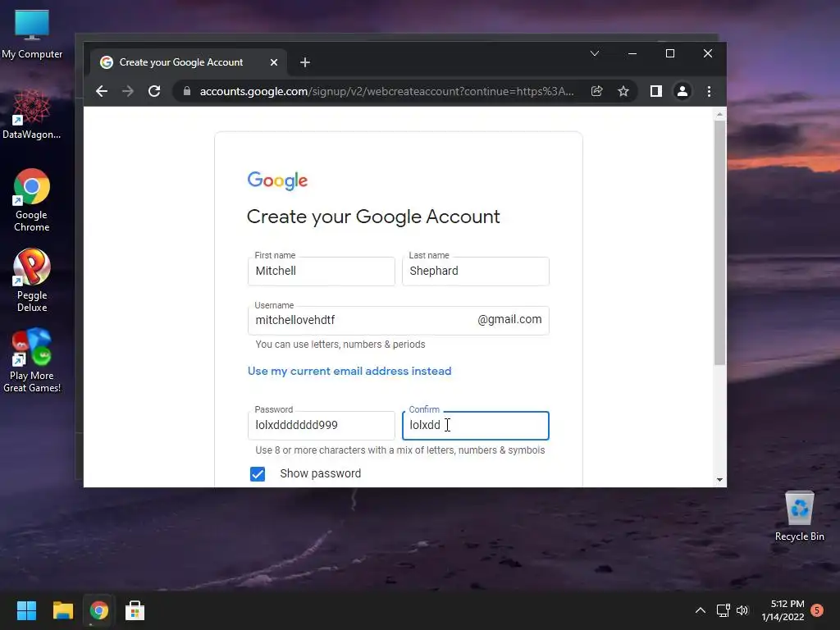
Task: Click the 'Use 8 or more characters' hint
Action: click(x=400, y=450)
